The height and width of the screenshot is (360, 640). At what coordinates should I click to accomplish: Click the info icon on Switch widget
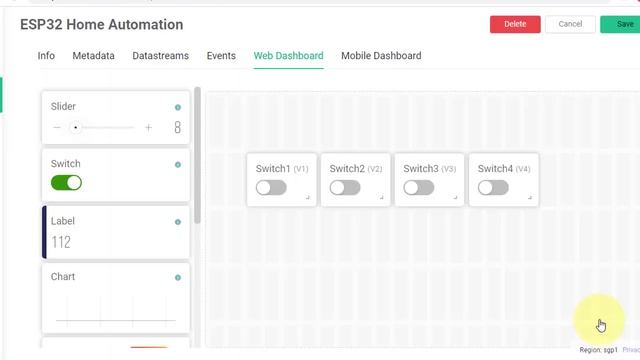[x=178, y=164]
